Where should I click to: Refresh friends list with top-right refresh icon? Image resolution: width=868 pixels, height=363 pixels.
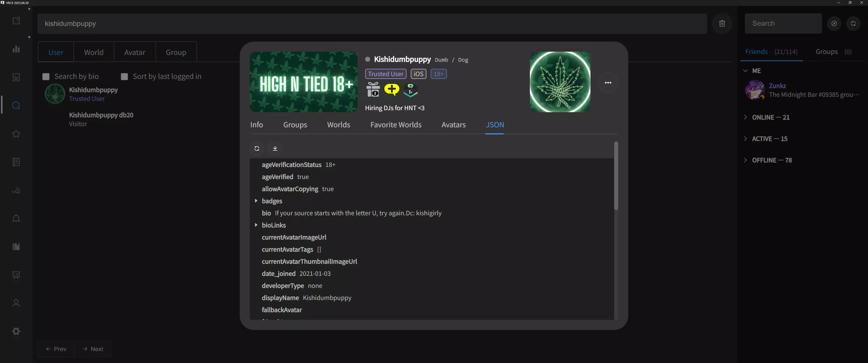853,24
